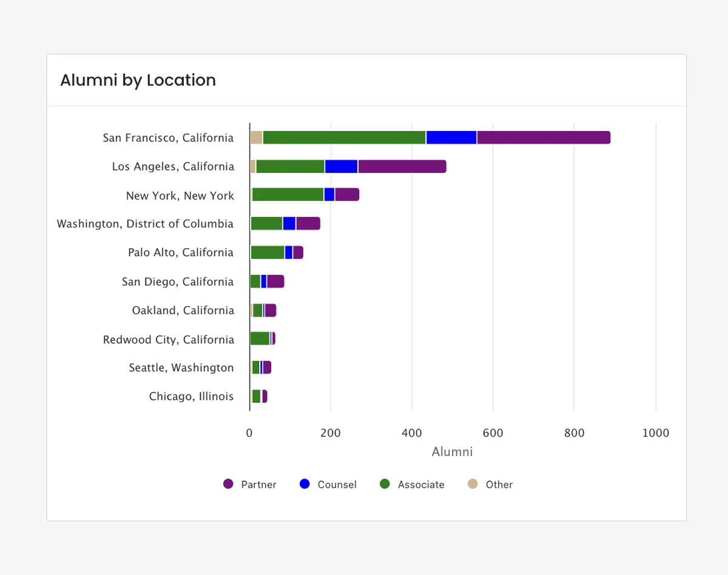Select Palo Alto purple Partner bar segment
728x575 pixels.
pyautogui.click(x=298, y=252)
